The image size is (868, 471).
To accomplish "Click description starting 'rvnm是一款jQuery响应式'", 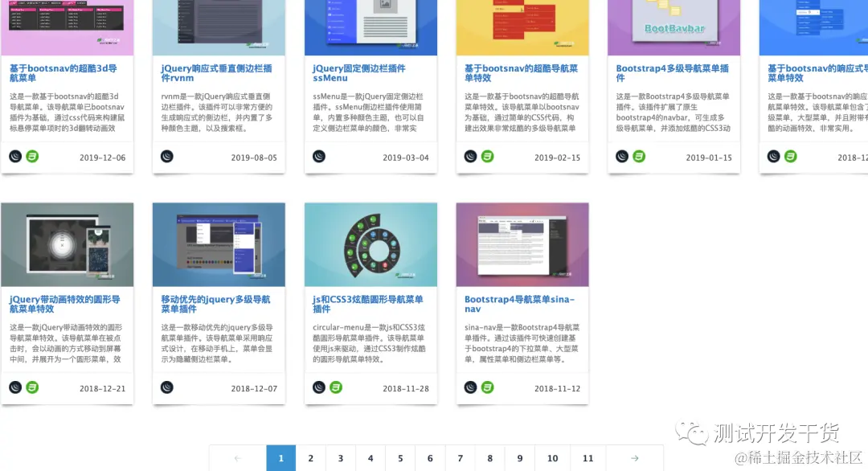I will coord(217,113).
